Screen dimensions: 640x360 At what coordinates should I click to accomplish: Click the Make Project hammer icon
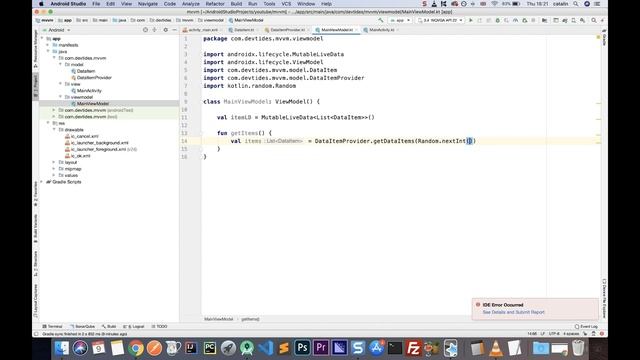pos(381,20)
